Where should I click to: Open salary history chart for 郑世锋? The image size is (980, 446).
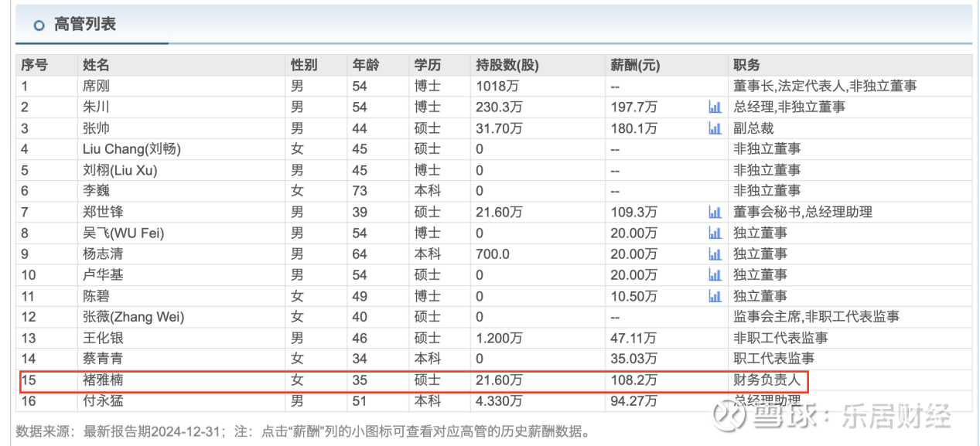[715, 212]
